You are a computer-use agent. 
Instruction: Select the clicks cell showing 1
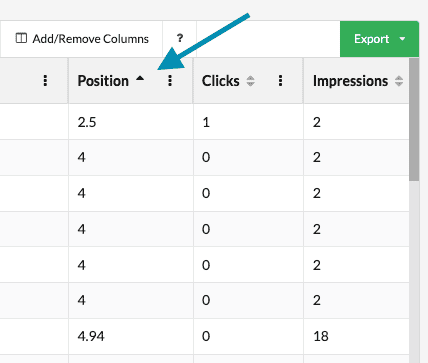[248, 122]
